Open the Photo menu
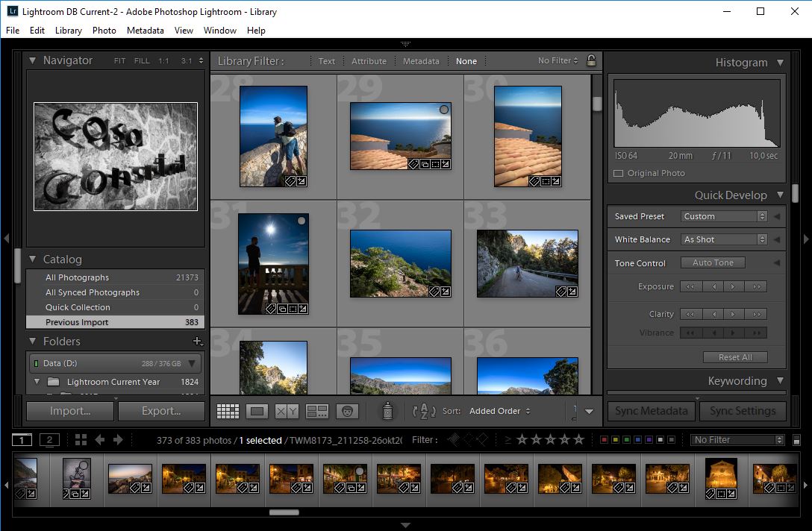The width and height of the screenshot is (812, 531). coord(104,31)
